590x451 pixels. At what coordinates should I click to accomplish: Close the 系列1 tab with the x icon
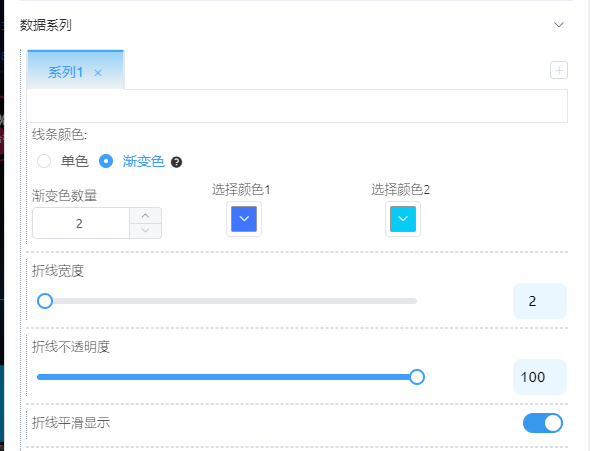(98, 73)
